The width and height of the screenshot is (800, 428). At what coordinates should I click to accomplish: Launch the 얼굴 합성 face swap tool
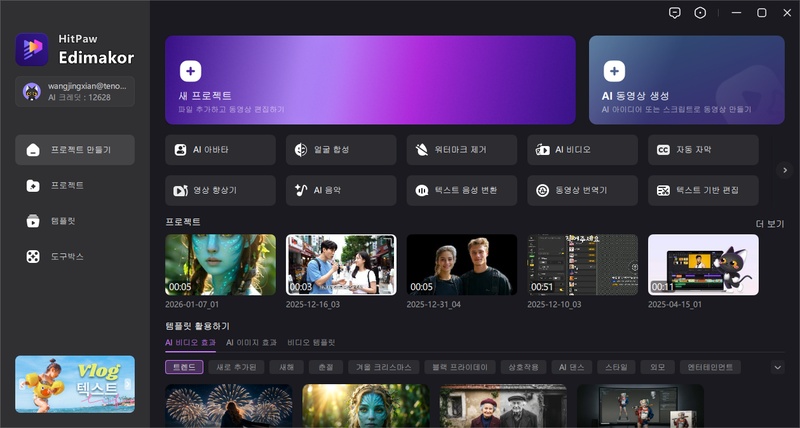(341, 150)
